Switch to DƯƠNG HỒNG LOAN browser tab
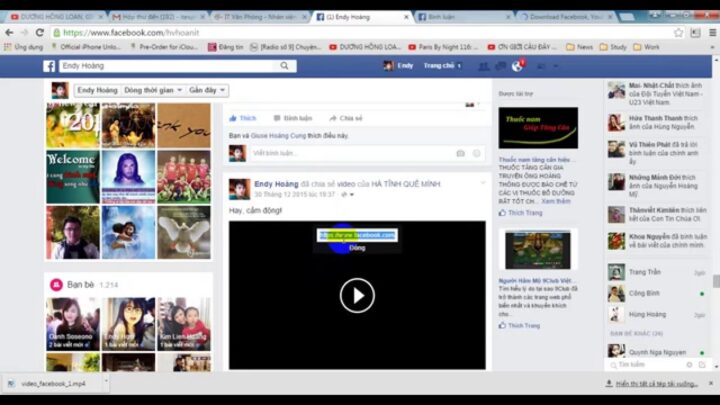This screenshot has height=405, width=720. tap(55, 17)
